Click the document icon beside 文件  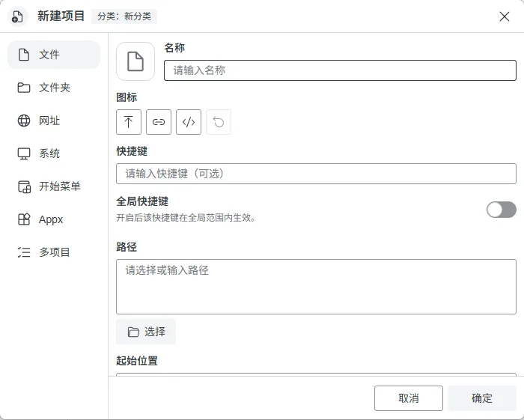click(x=24, y=55)
